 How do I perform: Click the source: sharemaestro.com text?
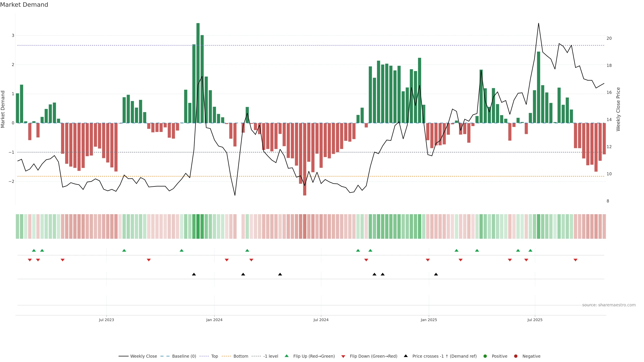coord(609,305)
